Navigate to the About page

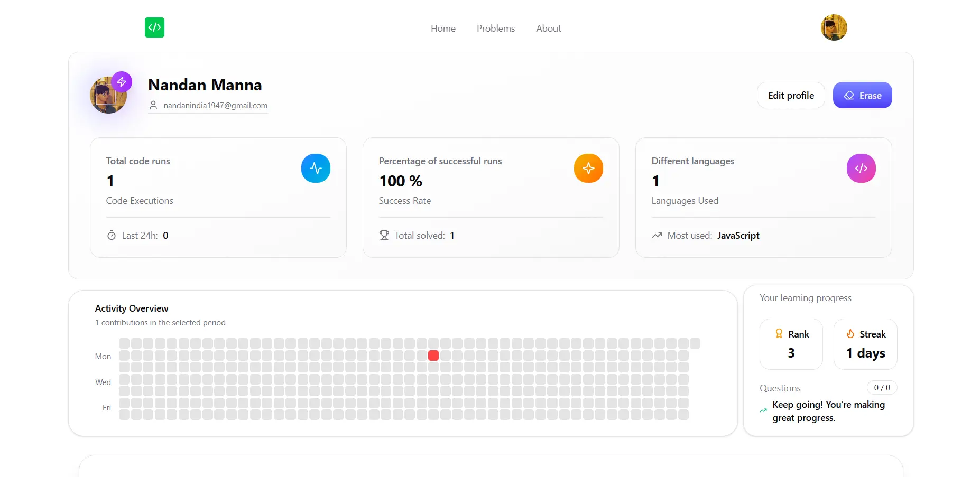click(548, 29)
